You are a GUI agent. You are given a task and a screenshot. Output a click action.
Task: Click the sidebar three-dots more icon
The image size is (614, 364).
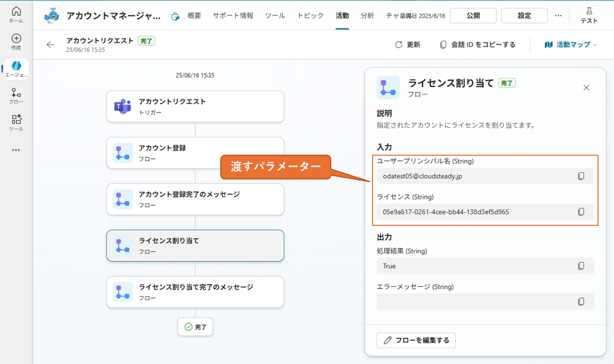coord(15,150)
